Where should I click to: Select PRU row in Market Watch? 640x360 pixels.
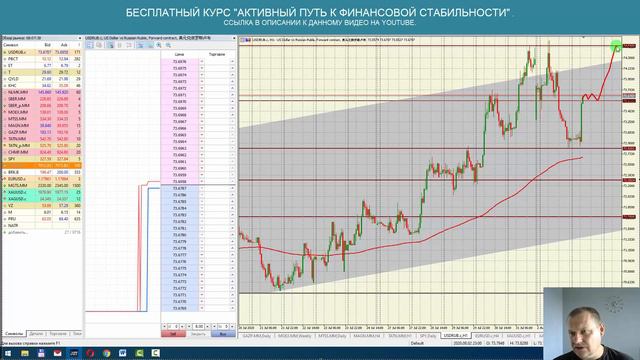point(42,219)
